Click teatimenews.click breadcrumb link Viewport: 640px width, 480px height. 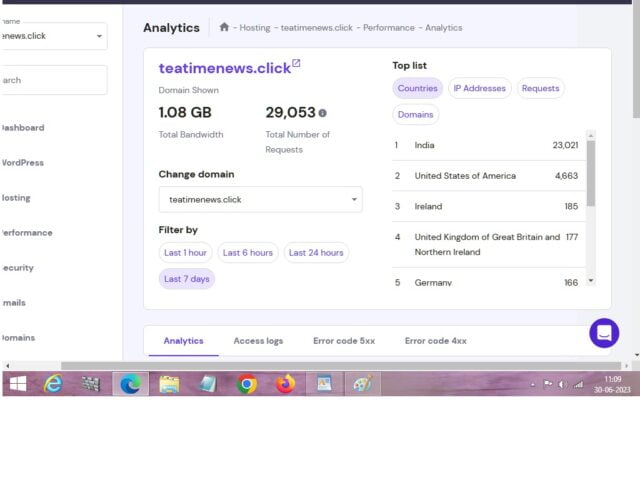[x=317, y=28]
